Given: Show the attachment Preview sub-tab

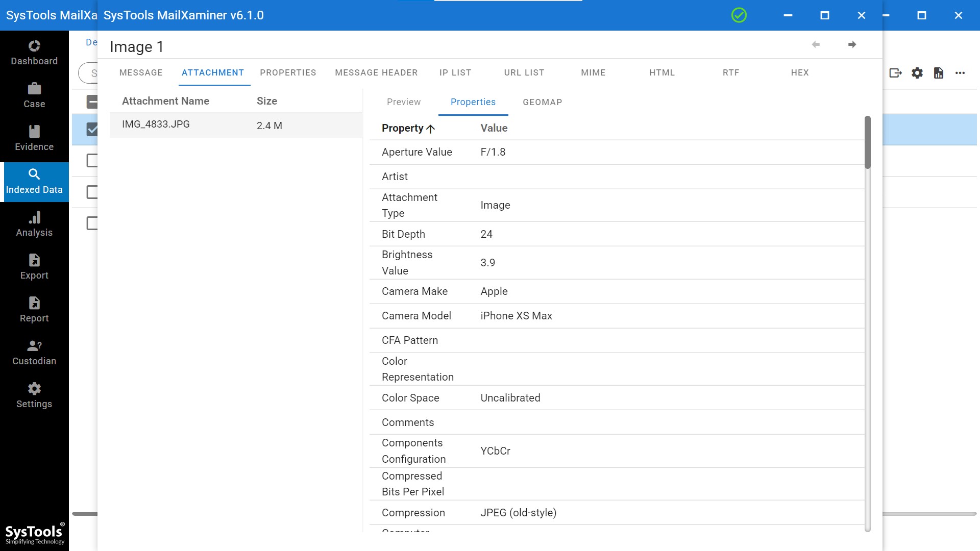Looking at the screenshot, I should (404, 102).
